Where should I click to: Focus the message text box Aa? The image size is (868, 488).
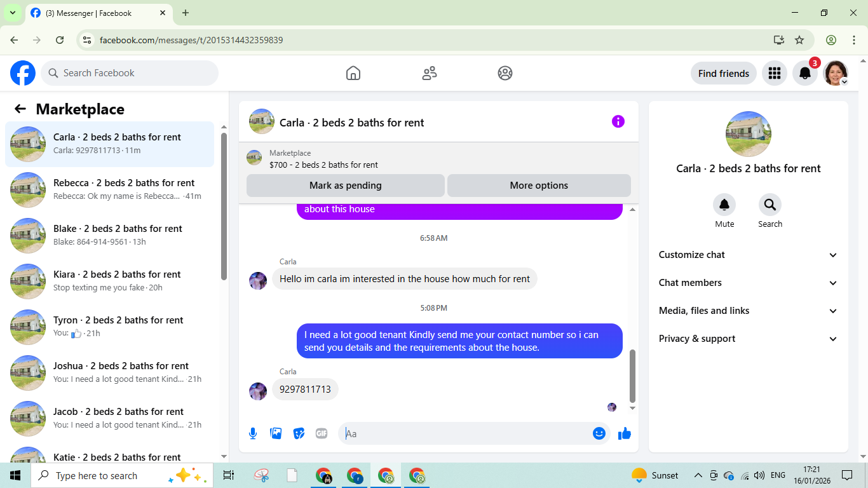[467, 433]
